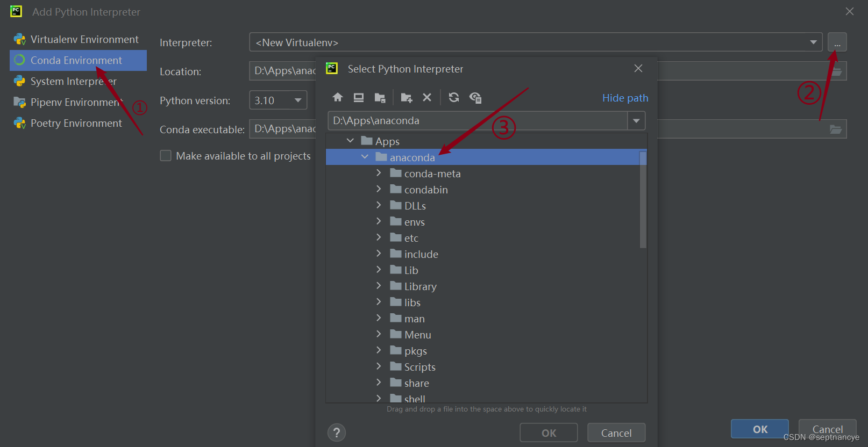Enable Make available to all projects
The height and width of the screenshot is (447, 868).
166,156
